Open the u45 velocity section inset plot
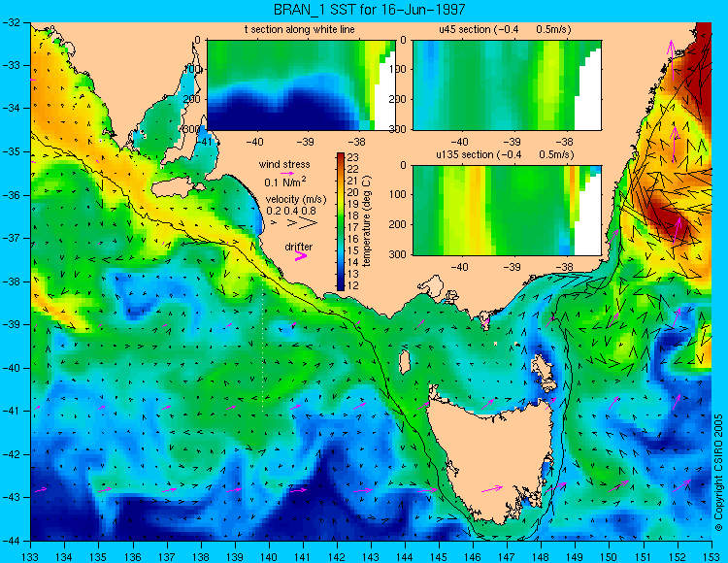728x563 pixels. coord(507,85)
